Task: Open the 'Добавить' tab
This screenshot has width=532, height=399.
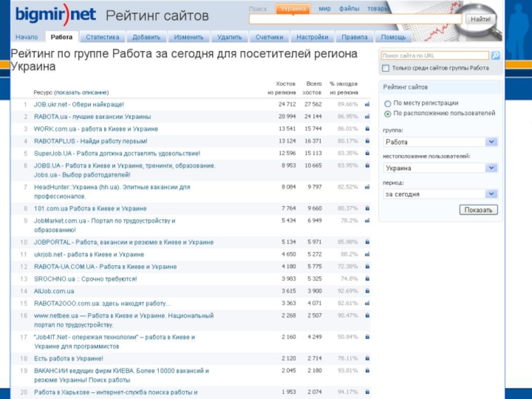Action: click(x=146, y=37)
